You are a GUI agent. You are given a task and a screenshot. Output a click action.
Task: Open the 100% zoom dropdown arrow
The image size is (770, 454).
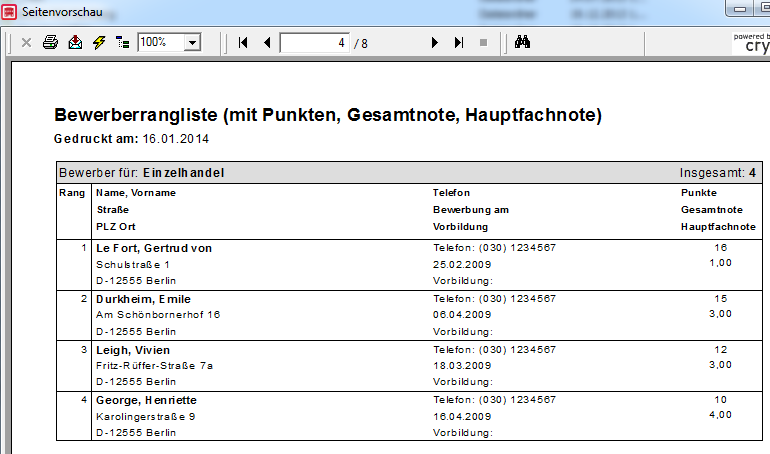click(192, 43)
